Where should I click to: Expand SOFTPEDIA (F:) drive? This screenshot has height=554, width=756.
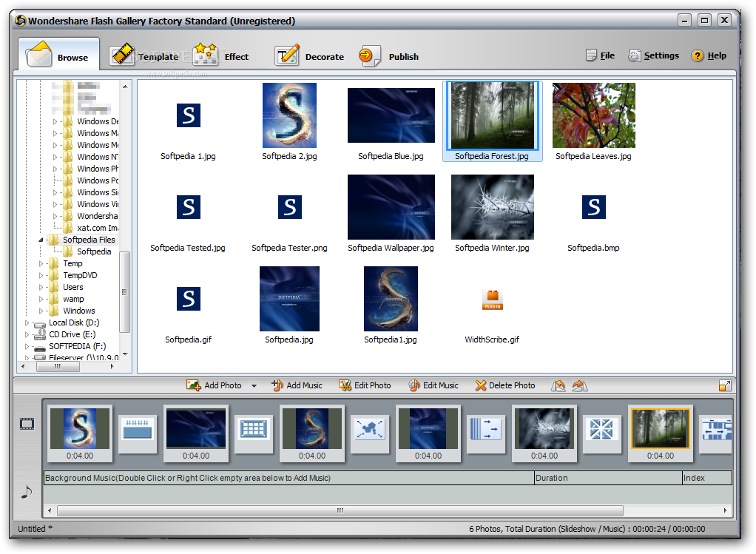[27, 346]
